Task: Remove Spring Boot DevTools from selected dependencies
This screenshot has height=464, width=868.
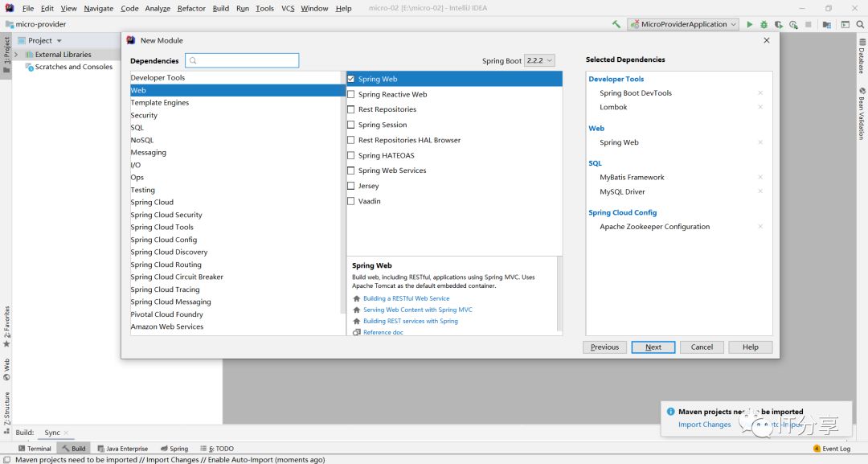Action: [x=760, y=93]
